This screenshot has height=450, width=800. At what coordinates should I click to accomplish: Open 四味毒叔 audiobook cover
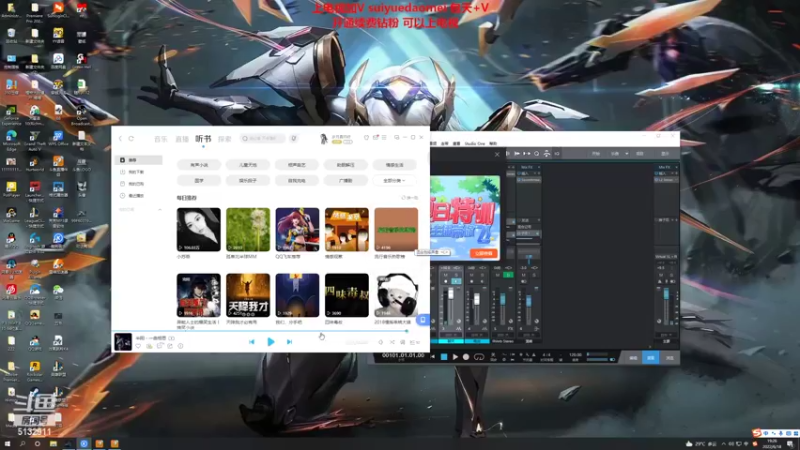346,295
